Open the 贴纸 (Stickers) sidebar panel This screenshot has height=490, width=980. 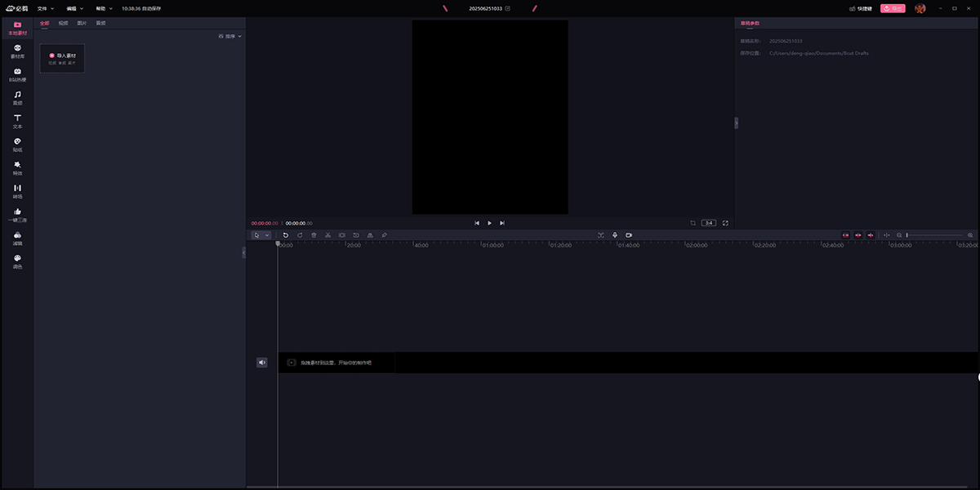coord(17,145)
